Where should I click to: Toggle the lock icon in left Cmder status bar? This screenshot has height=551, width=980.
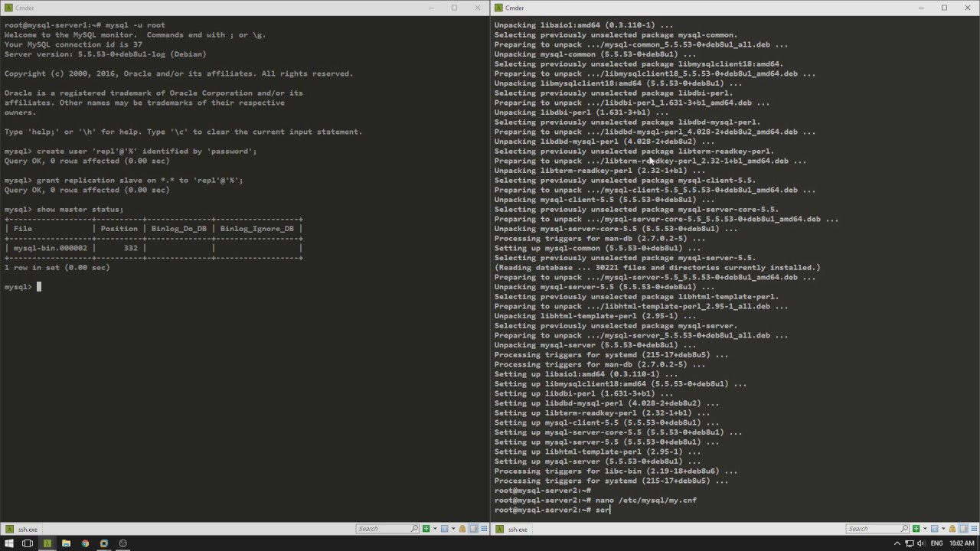[462, 529]
